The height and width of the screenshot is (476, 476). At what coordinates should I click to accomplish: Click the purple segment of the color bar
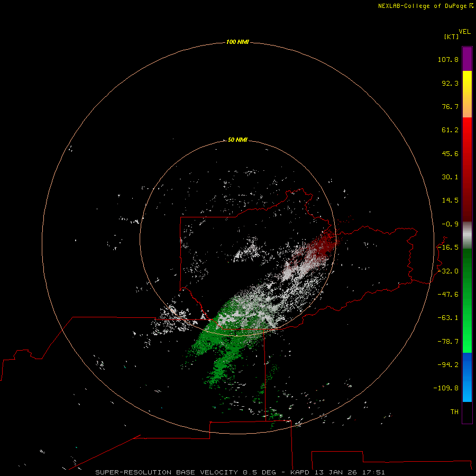click(x=467, y=59)
